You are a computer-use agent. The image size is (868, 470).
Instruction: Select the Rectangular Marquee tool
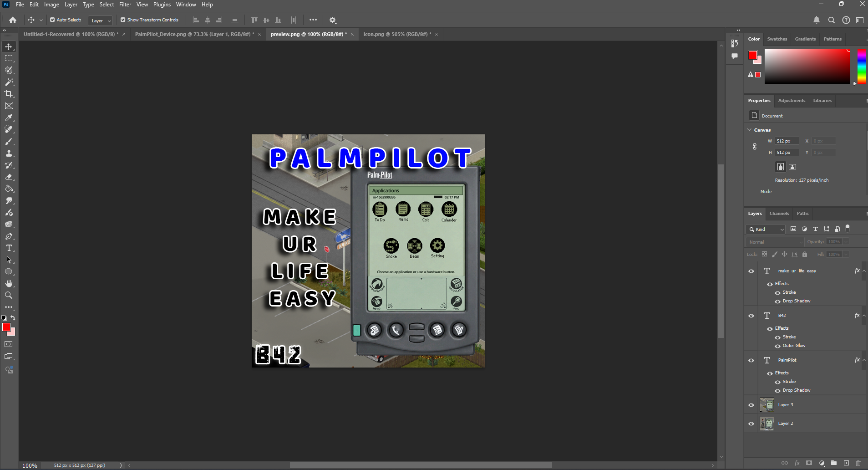[x=9, y=58]
